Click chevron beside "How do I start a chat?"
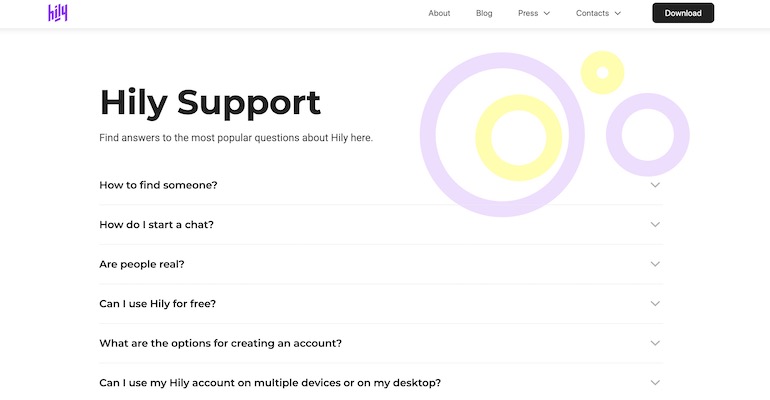This screenshot has width=770, height=400. [x=655, y=225]
